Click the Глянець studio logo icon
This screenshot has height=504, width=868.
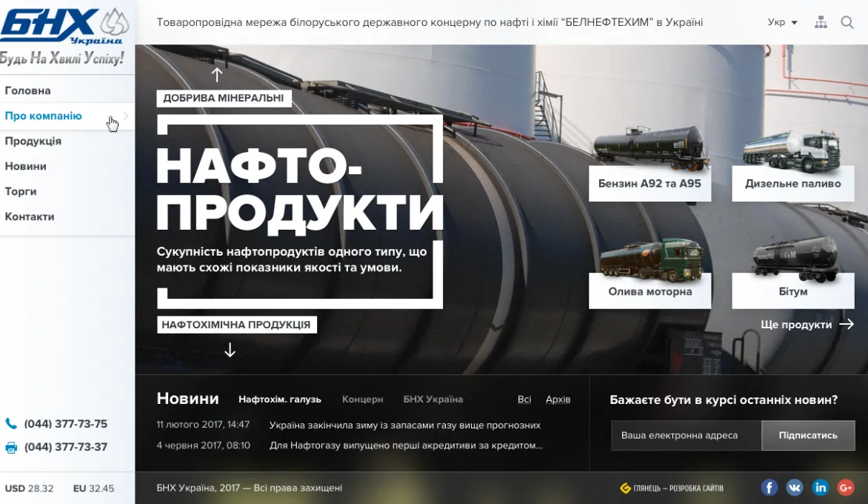pyautogui.click(x=626, y=488)
